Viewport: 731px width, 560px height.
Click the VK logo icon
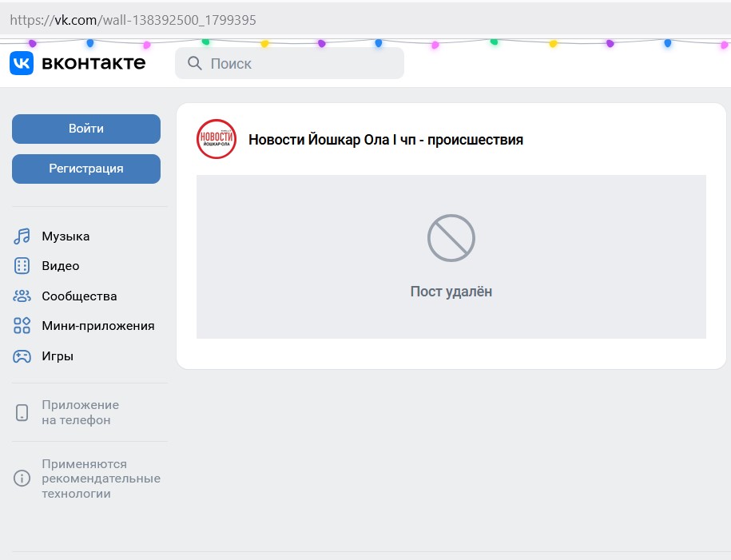pyautogui.click(x=22, y=63)
